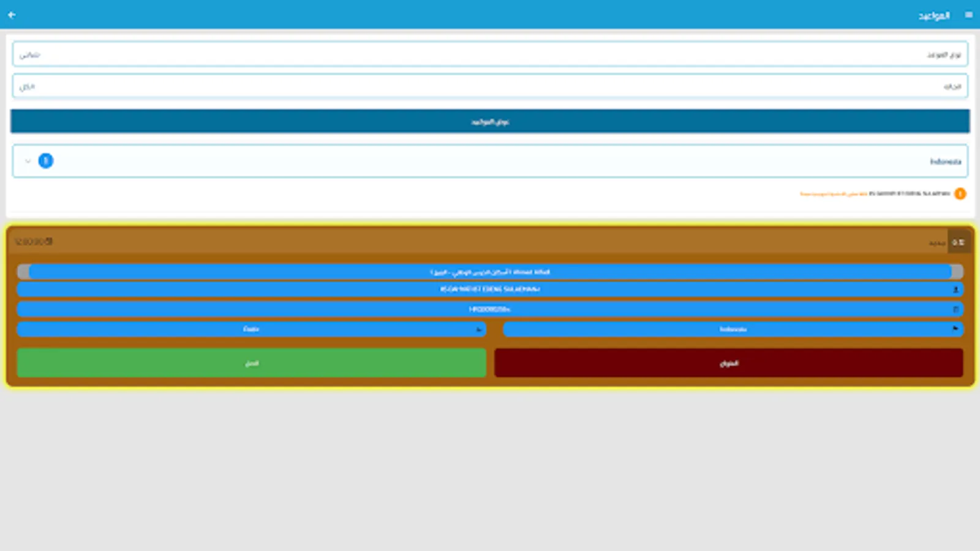
Task: Click the blue count badge in the Indonesia row
Action: (46, 161)
